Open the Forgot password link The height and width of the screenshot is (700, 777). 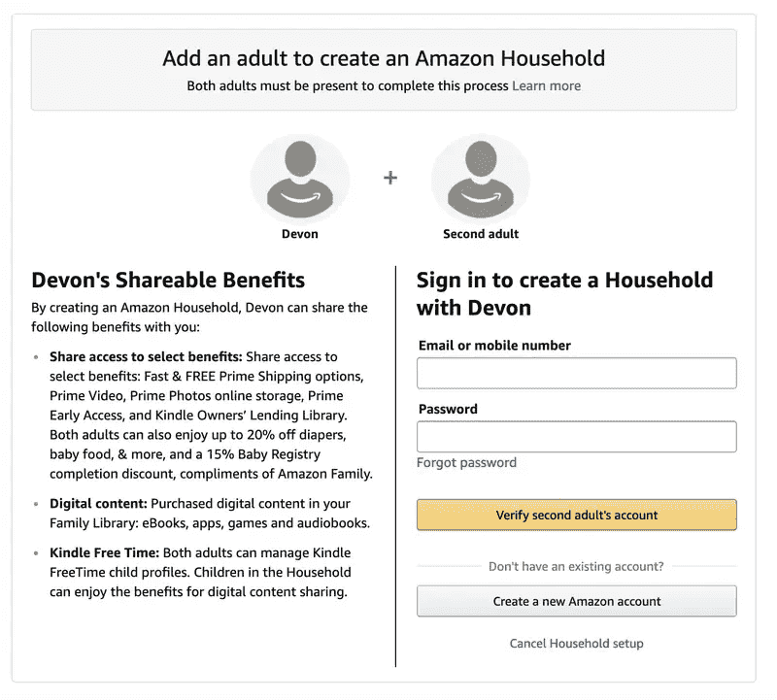click(x=466, y=463)
